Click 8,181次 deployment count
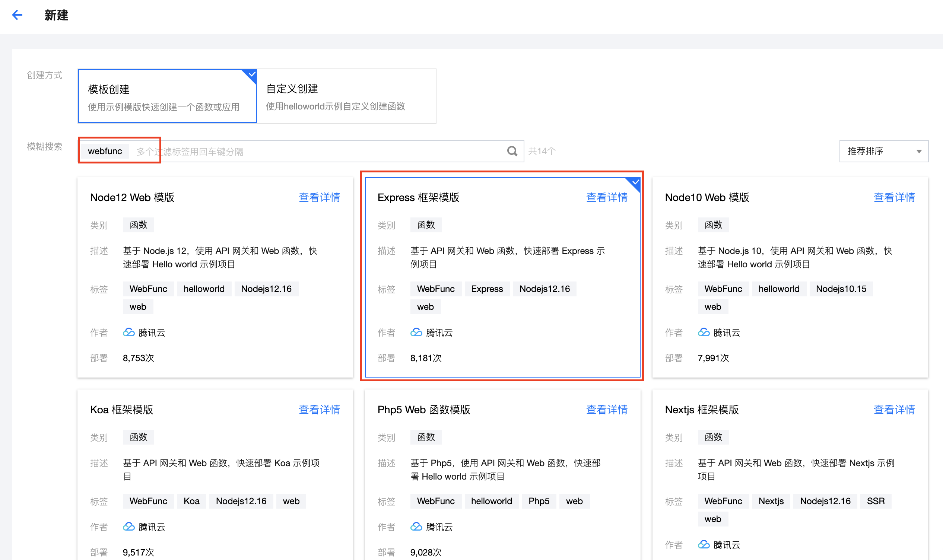The width and height of the screenshot is (943, 560). [426, 358]
